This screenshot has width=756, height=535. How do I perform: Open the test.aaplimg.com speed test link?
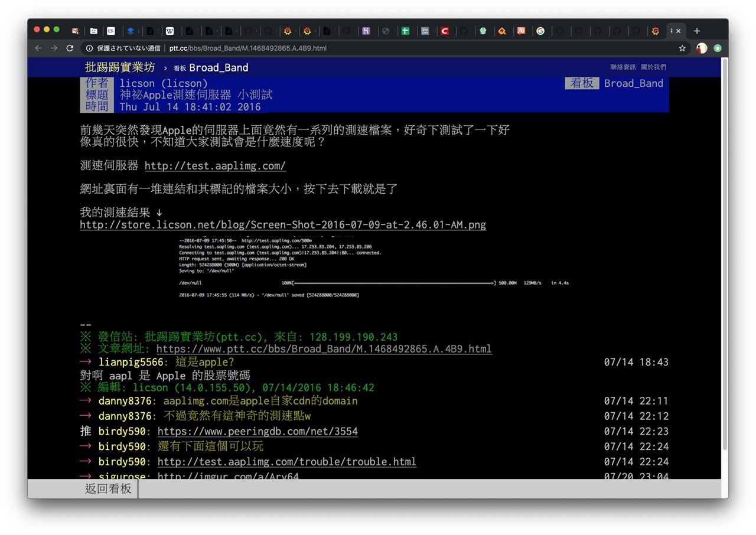click(x=215, y=166)
